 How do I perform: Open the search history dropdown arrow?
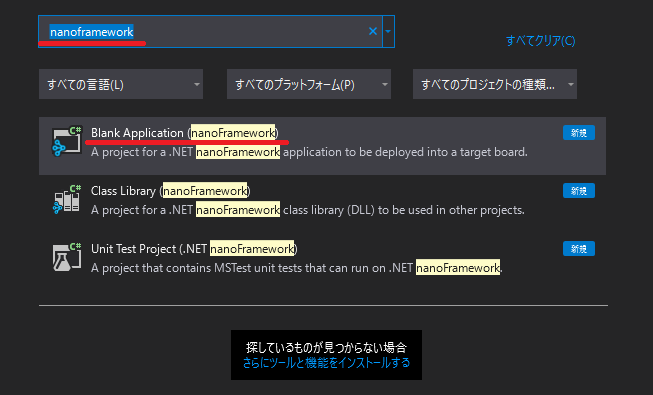point(388,31)
